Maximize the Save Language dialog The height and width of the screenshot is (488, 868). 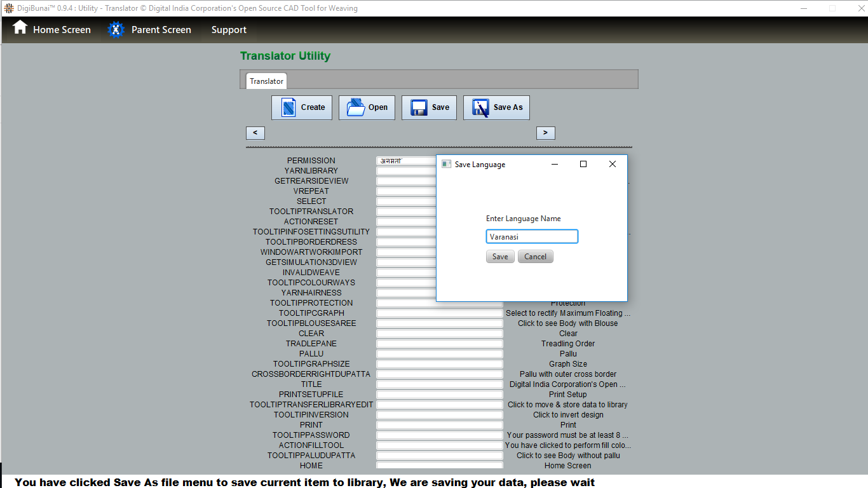coord(583,164)
